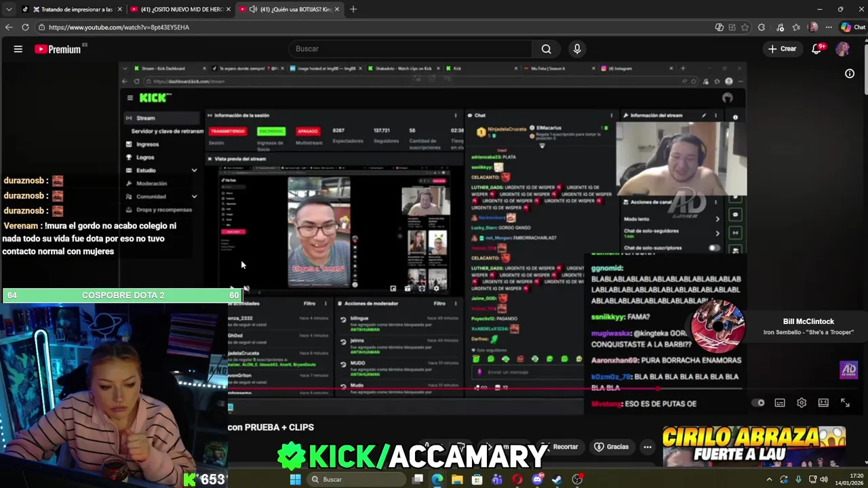This screenshot has width=868, height=488.
Task: Switch to theater mode
Action: (x=823, y=403)
